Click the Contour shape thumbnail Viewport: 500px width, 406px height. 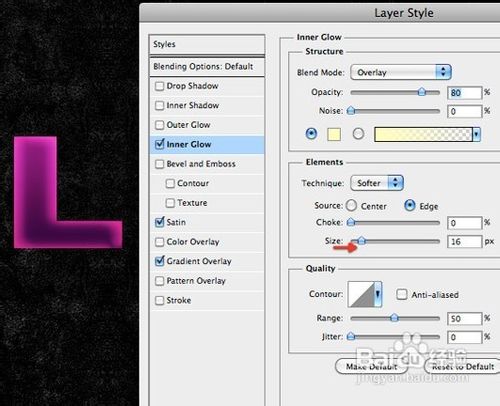coord(361,294)
